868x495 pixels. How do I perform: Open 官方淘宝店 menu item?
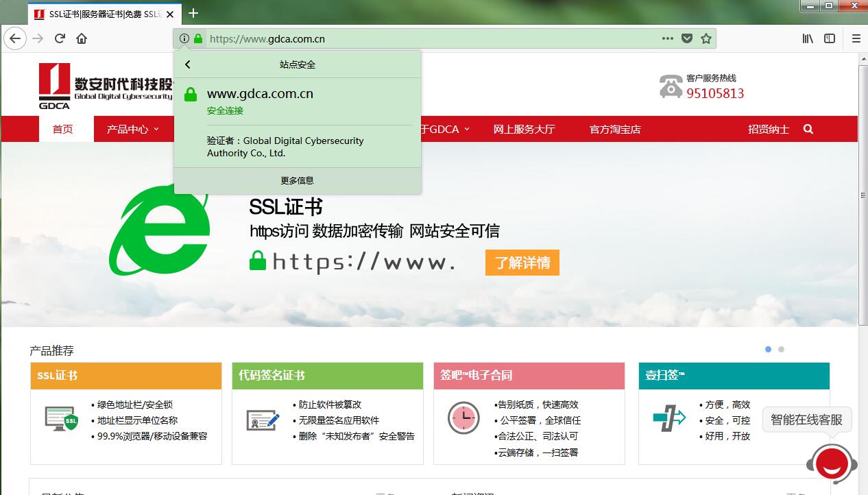(x=615, y=129)
